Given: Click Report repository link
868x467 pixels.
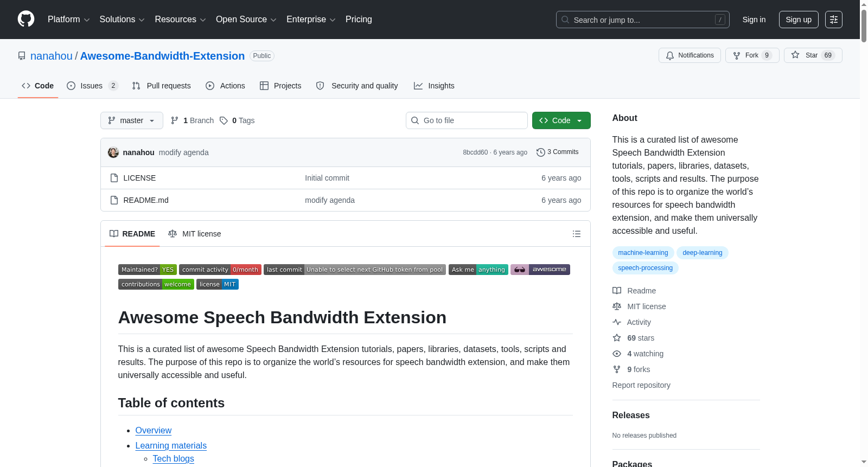Looking at the screenshot, I should coord(641,385).
